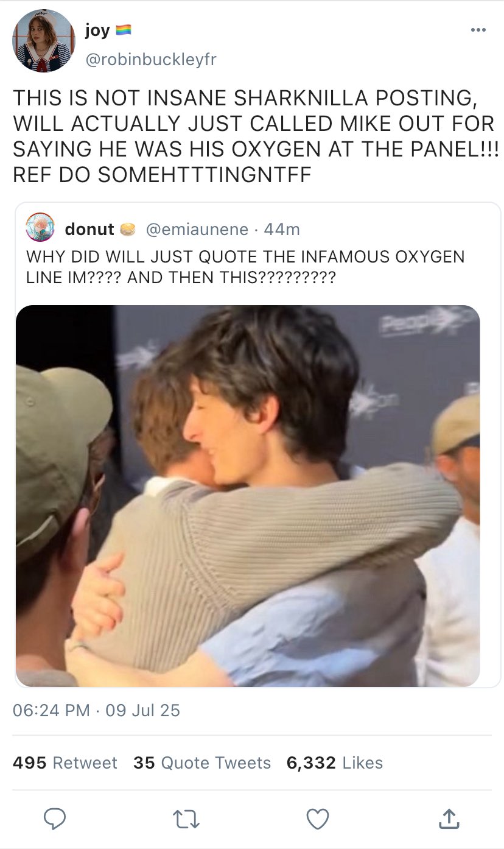
Task: Click the @robinbuckleyfr handle
Action: pos(150,59)
